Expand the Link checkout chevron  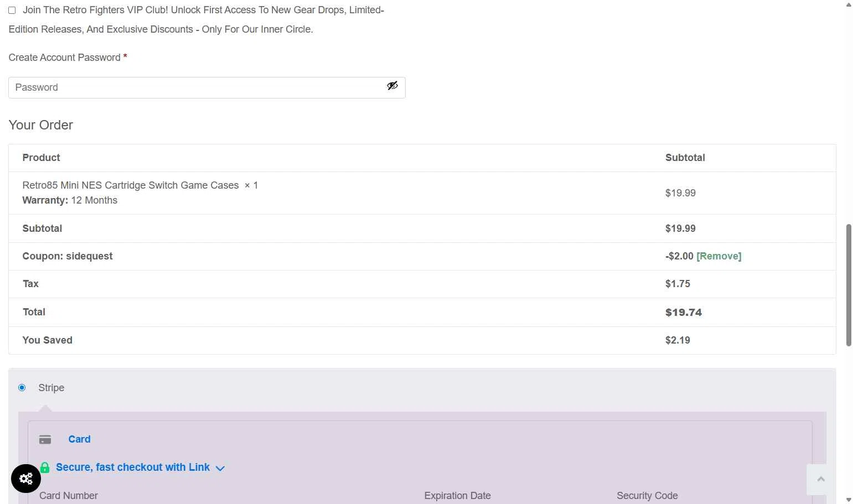coord(220,469)
